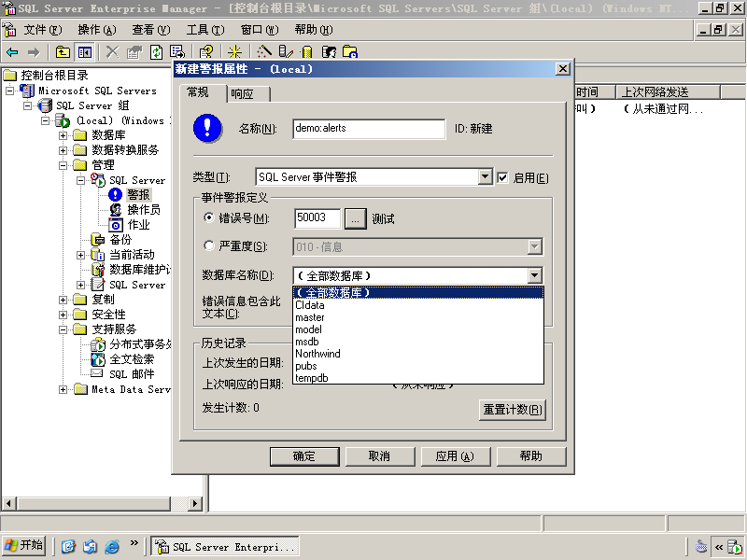Open the 类型 type dropdown
The image size is (747, 560).
click(x=485, y=176)
